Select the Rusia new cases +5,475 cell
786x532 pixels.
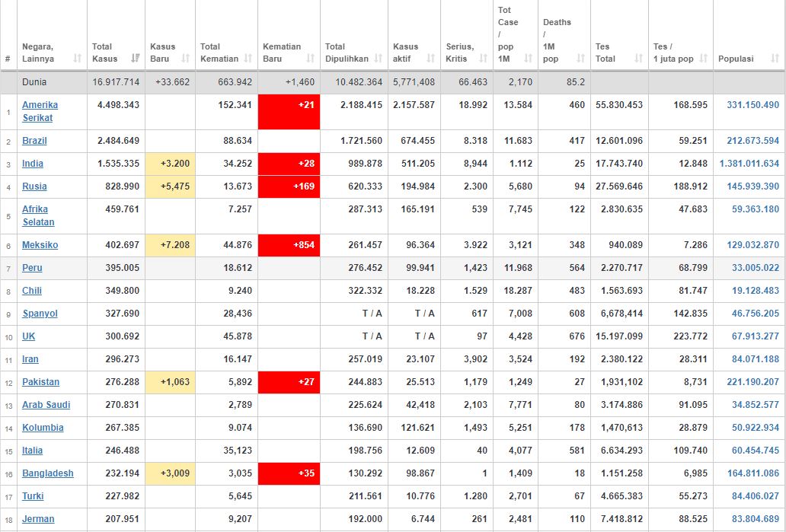171,187
